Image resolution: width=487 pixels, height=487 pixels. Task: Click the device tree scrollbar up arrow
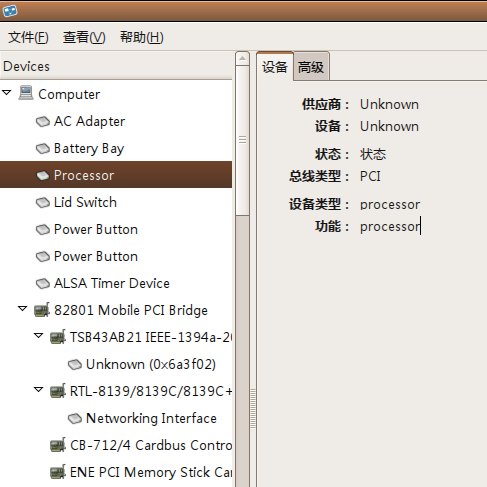pos(242,59)
